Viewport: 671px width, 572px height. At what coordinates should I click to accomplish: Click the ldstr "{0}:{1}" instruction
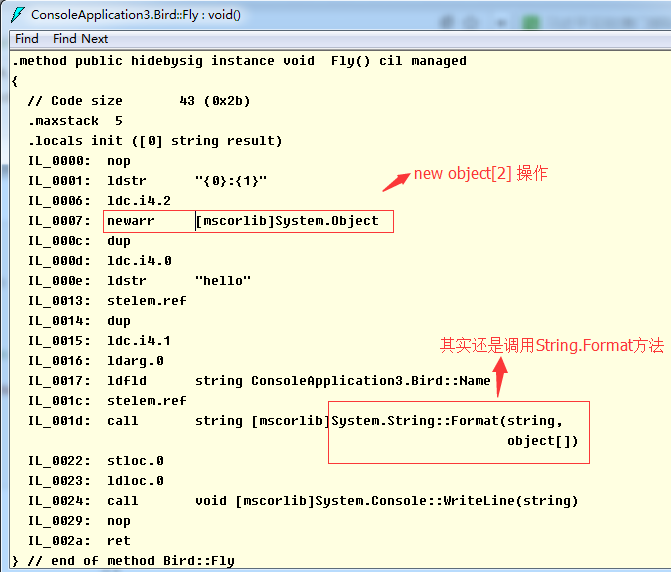(148, 181)
